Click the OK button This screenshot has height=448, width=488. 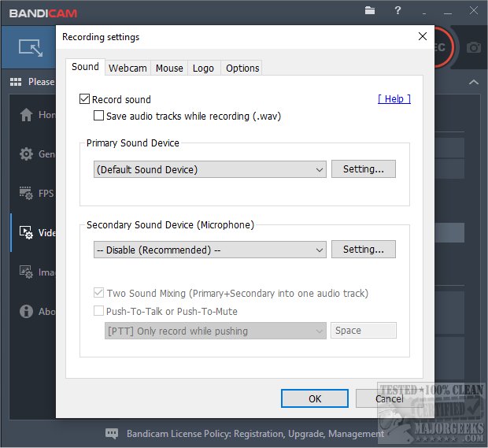315,398
